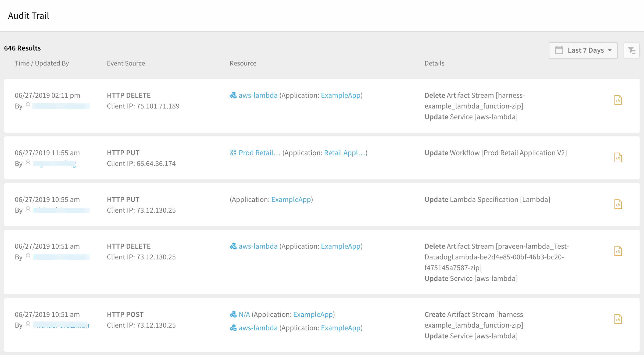Select timestamp 06/27/2019 02:11 pm
Screen dimensions: 644x355
[x=47, y=95]
